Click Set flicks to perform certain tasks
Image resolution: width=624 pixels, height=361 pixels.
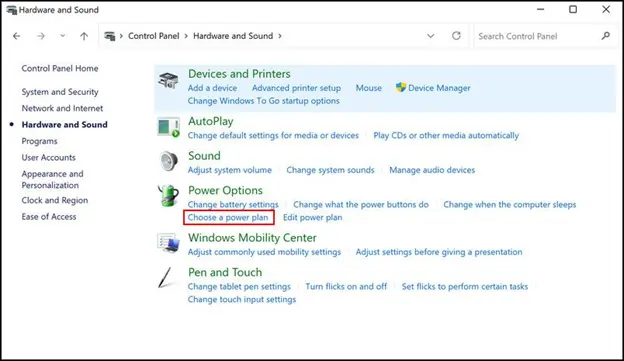pos(464,287)
